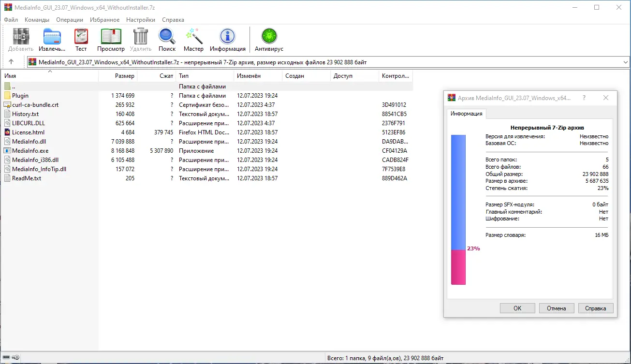Launch the Мастер wizard icon
The width and height of the screenshot is (631, 364).
coord(193,37)
